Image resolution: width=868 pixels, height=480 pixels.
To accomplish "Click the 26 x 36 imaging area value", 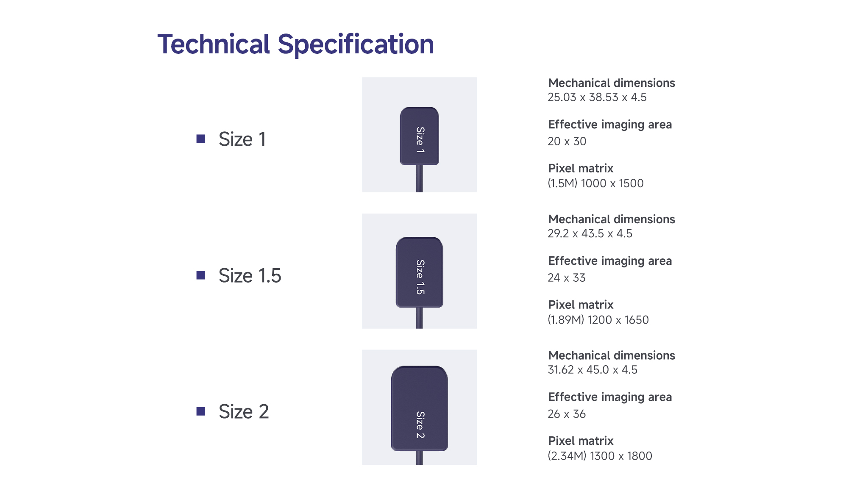I will pos(566,414).
